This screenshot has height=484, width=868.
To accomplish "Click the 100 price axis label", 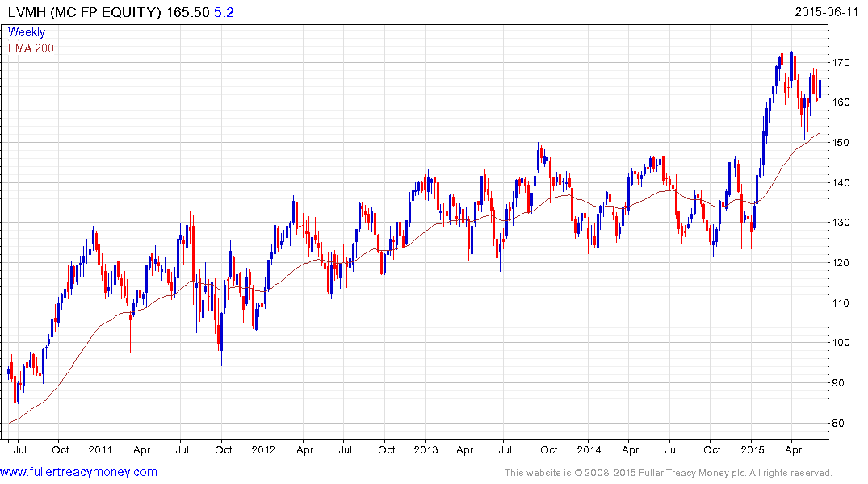I will (x=841, y=342).
